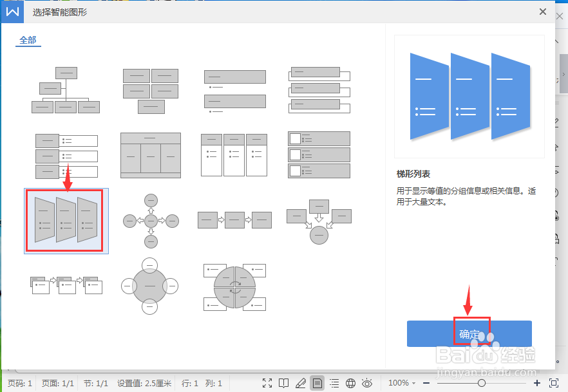This screenshot has height=392, width=568.
Task: Choose the table hierarchy list graphic
Action: [151, 155]
